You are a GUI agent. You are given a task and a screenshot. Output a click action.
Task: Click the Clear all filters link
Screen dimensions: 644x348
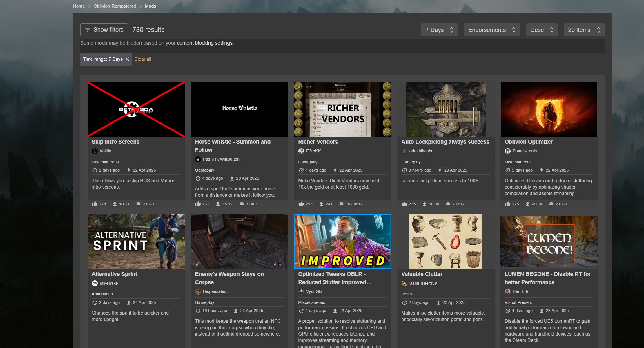(143, 59)
